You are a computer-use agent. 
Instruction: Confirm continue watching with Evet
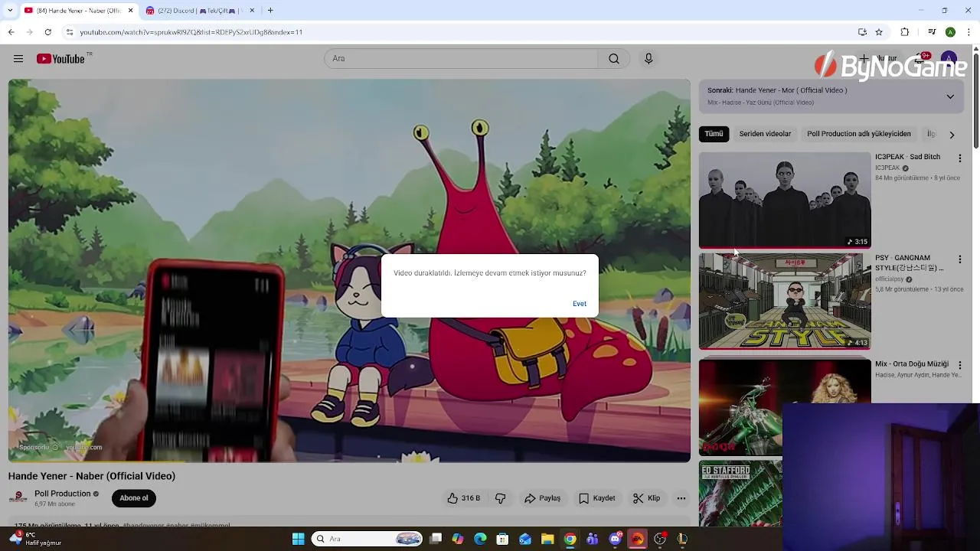coord(580,304)
